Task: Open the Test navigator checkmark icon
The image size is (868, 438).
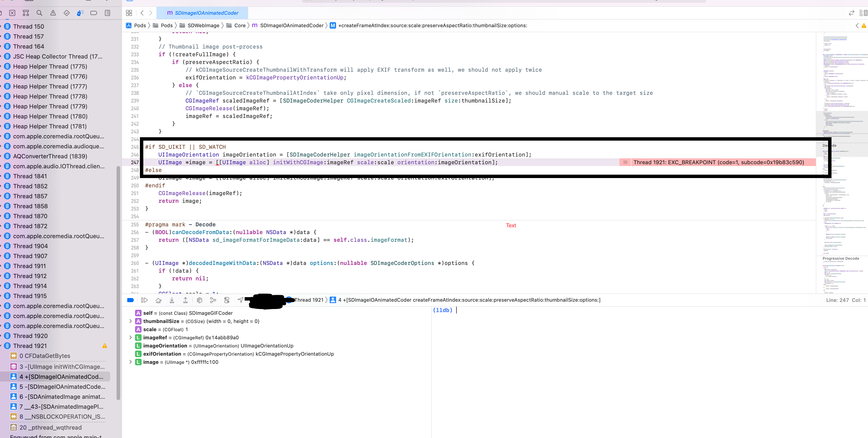Action: click(66, 13)
